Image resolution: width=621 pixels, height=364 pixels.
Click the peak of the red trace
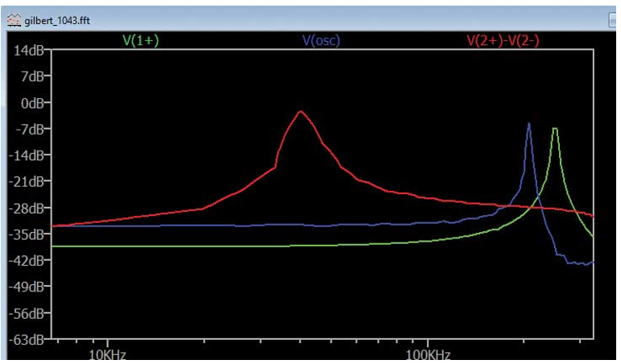[300, 112]
